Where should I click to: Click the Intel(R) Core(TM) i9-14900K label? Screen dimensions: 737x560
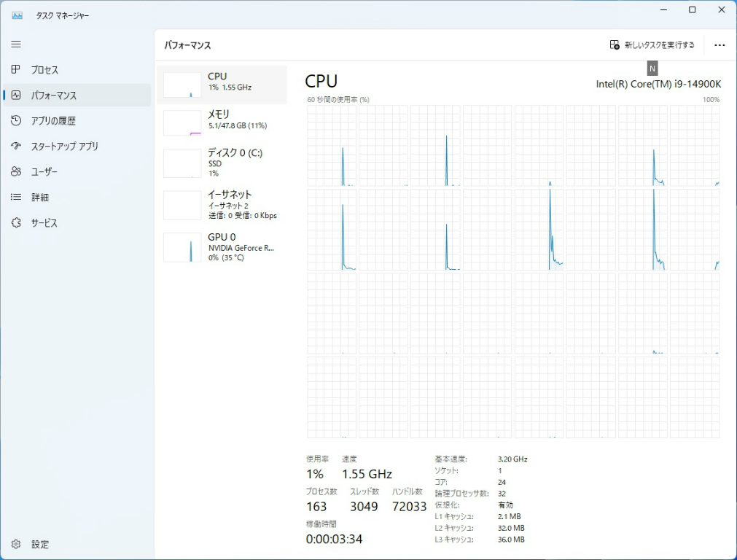pyautogui.click(x=658, y=84)
